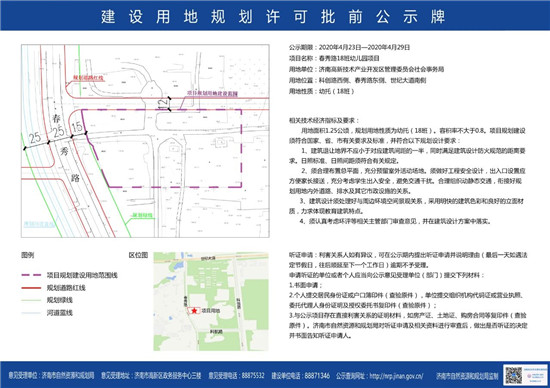Click the 项目用地 label on the location map
Image resolution: width=550 pixels, height=388 pixels.
[x=210, y=311]
